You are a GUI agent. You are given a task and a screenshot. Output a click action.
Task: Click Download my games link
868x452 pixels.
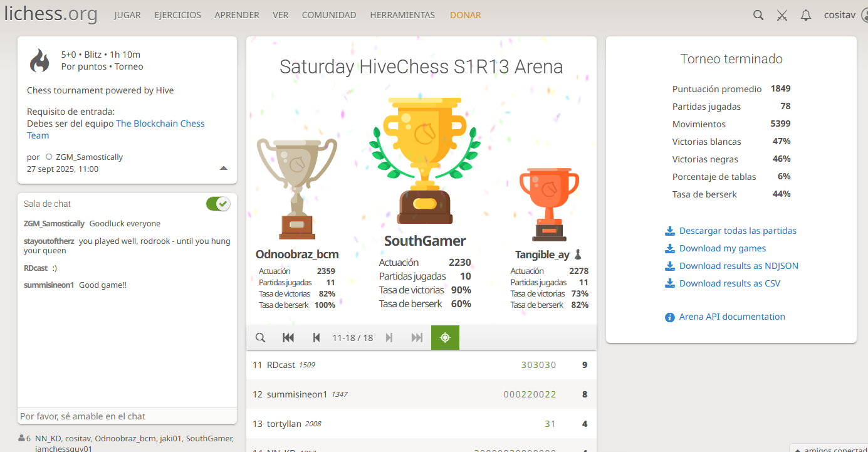pyautogui.click(x=723, y=248)
